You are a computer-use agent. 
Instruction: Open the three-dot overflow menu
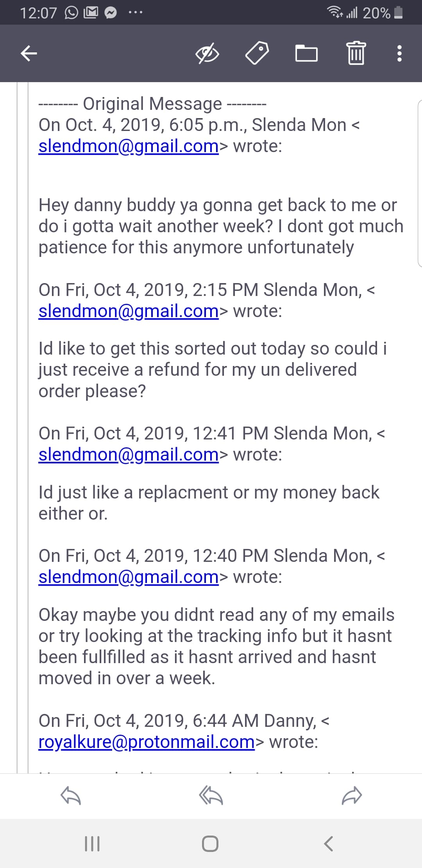[x=399, y=53]
